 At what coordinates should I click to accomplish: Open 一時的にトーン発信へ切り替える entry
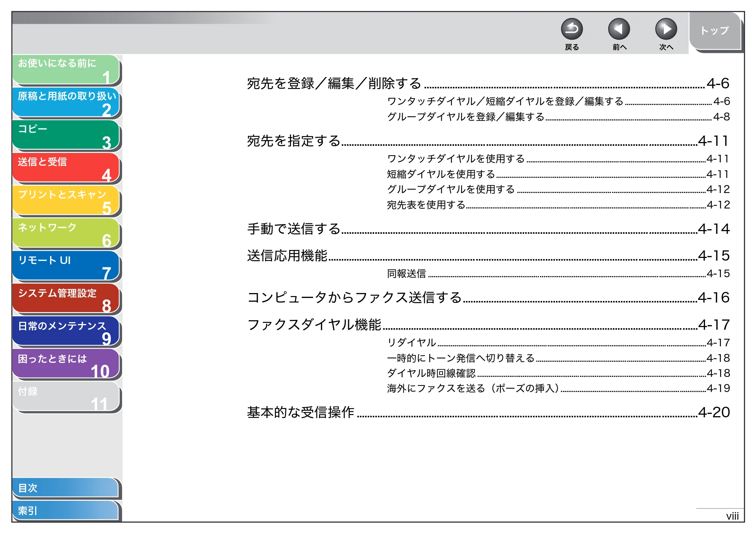[558, 358]
